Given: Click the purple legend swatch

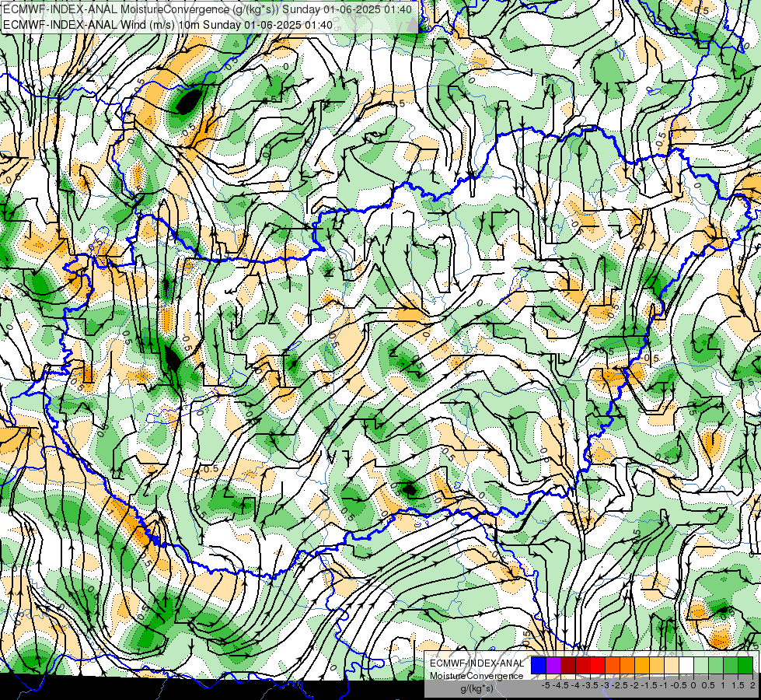Looking at the screenshot, I should coord(553,666).
